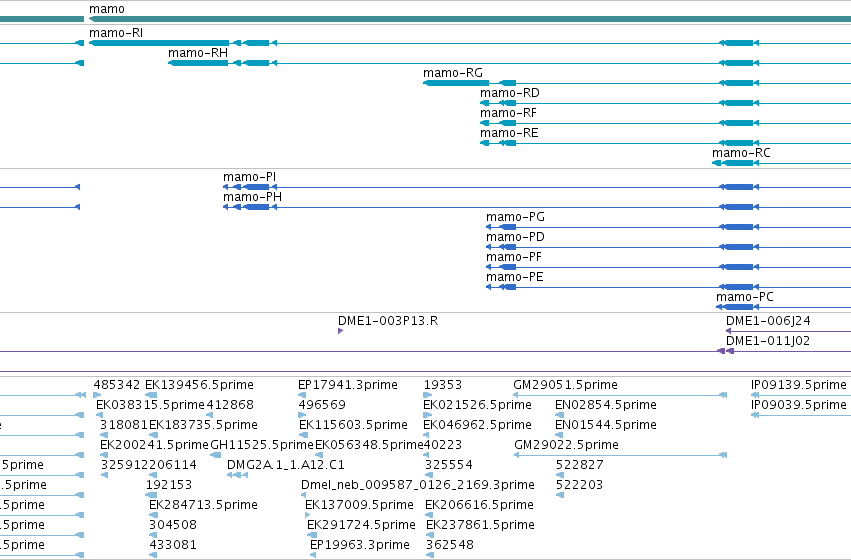Select the mamo-RC transcript label
This screenshot has height=560, width=851.
tap(741, 153)
